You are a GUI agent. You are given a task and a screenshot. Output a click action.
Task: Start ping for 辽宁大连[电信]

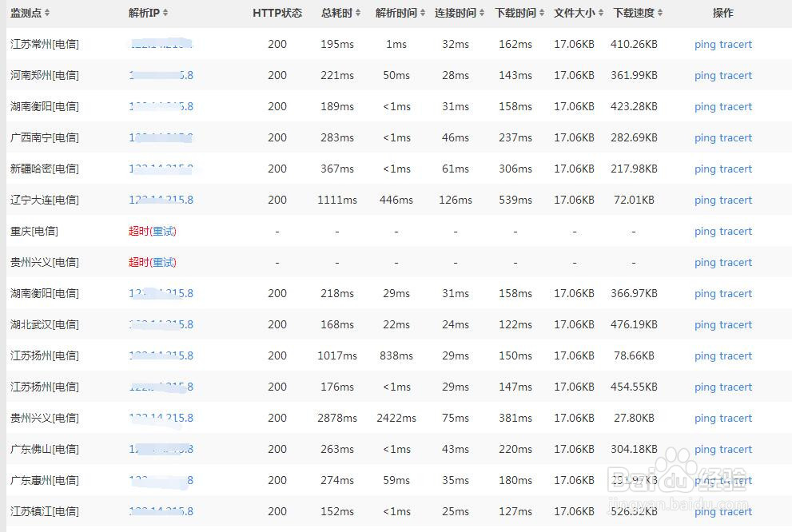(705, 200)
